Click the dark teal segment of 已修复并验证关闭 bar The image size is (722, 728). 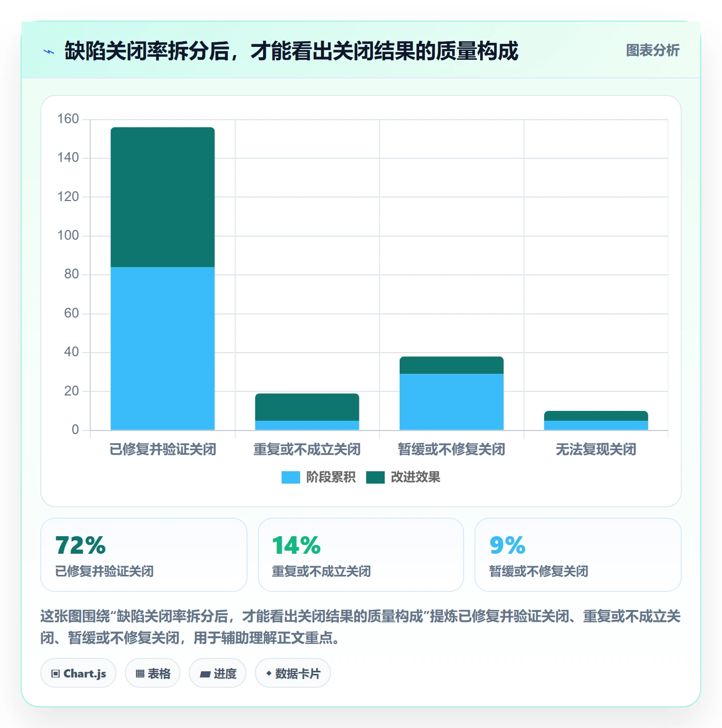(163, 197)
